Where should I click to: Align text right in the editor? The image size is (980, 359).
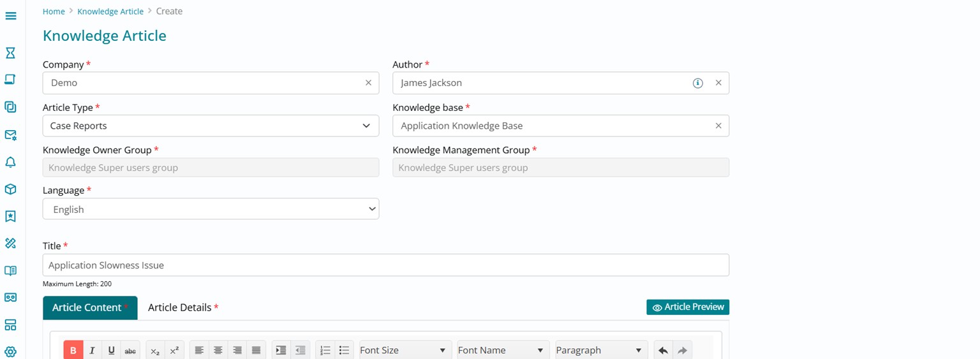[x=237, y=350]
